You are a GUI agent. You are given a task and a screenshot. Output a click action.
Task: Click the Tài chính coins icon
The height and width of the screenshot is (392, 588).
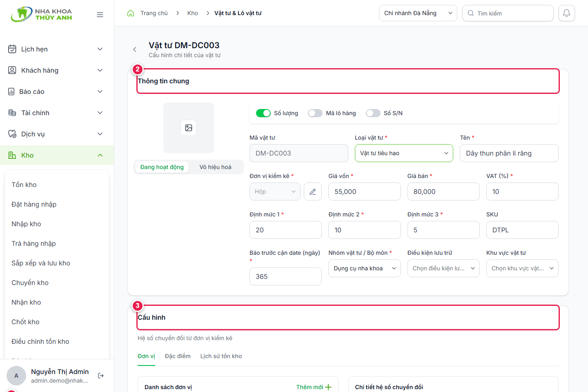tap(12, 113)
